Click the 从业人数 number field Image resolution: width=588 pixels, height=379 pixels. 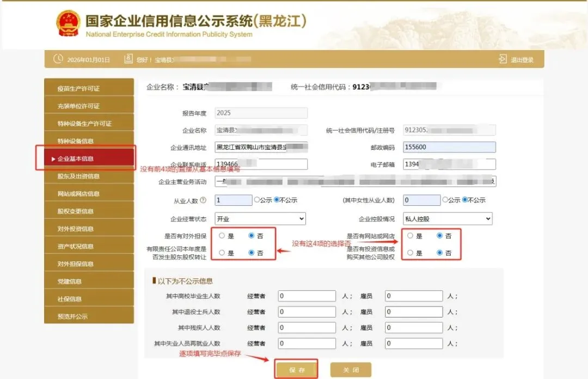pyautogui.click(x=233, y=200)
